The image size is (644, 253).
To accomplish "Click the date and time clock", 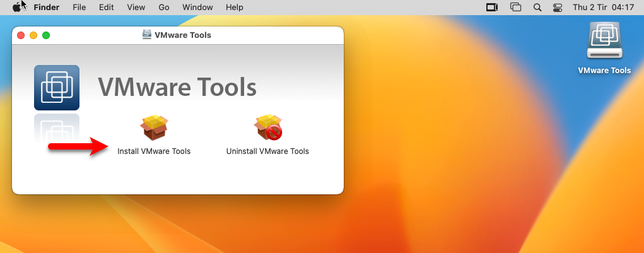I will [x=604, y=8].
